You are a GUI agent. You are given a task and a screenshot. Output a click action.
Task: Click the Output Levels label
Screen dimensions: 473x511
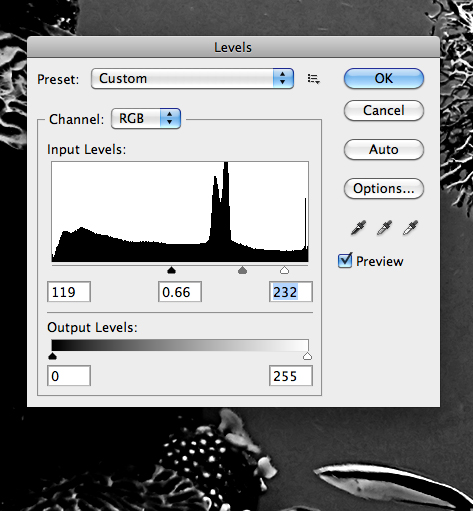coord(92,327)
